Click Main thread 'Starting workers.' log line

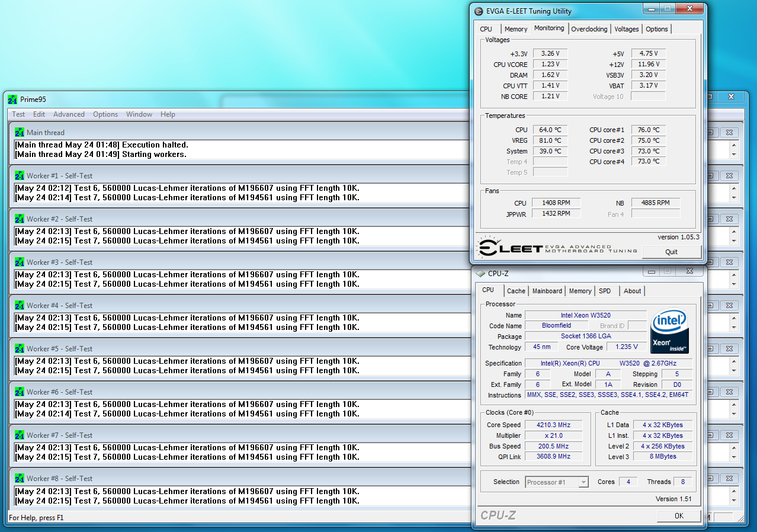click(101, 155)
